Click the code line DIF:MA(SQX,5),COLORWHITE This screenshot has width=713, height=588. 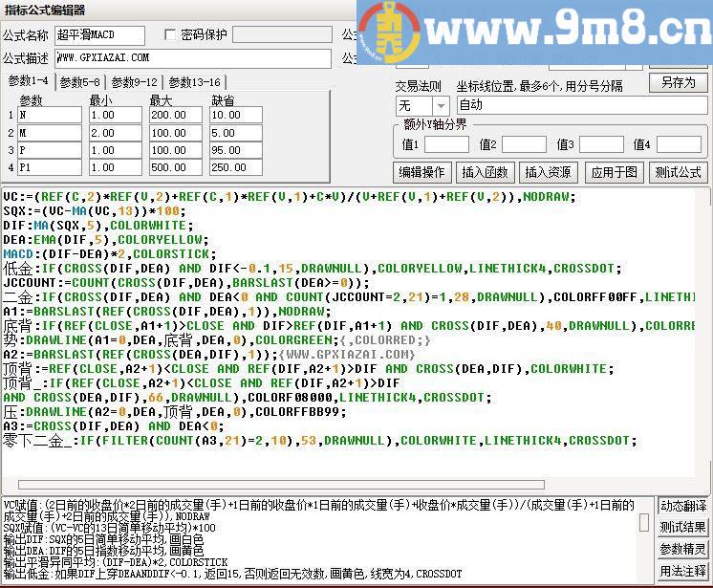coord(98,225)
